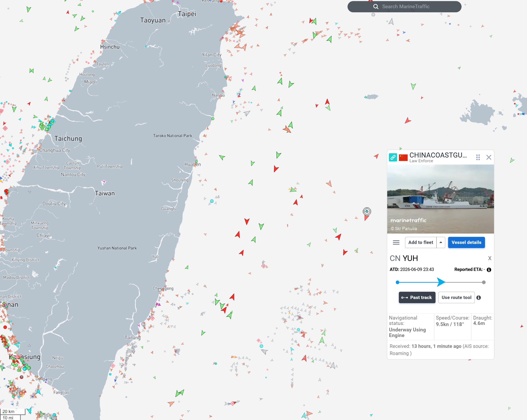Screen dimensions: 527x420
Task: Click the China flag icon
Action: (x=403, y=157)
